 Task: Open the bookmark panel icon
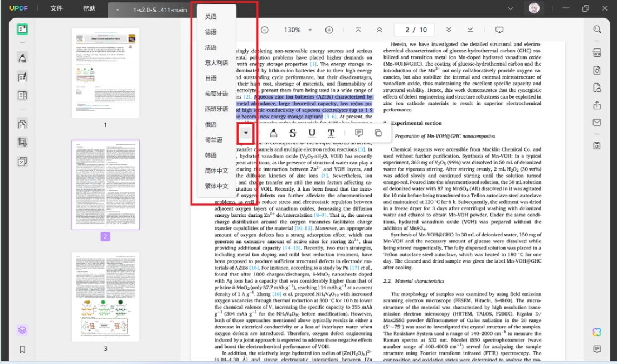tap(22, 350)
